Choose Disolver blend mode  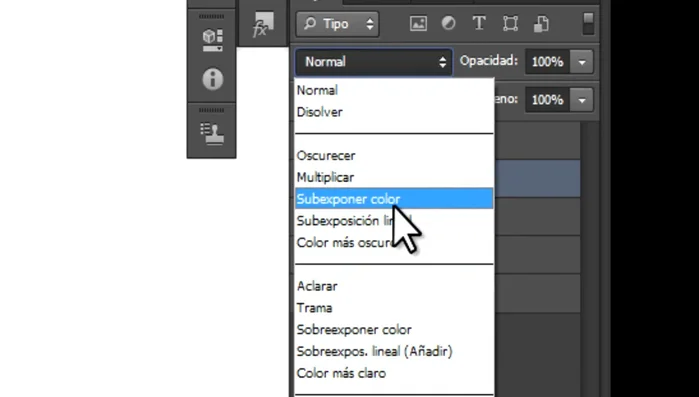[394, 112]
